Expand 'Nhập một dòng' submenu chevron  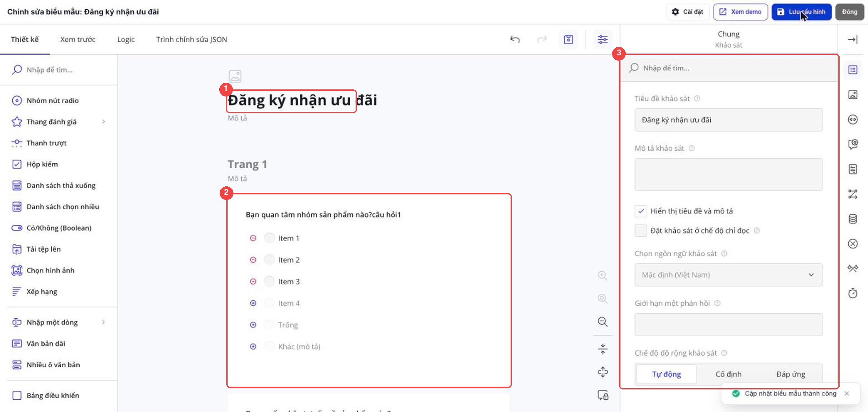point(104,322)
